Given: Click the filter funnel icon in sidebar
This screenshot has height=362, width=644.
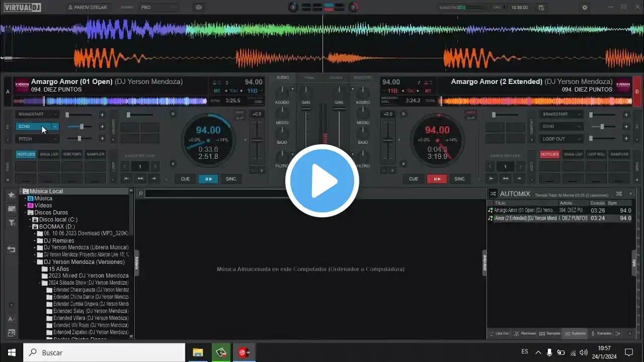Looking at the screenshot, I should coord(11,223).
